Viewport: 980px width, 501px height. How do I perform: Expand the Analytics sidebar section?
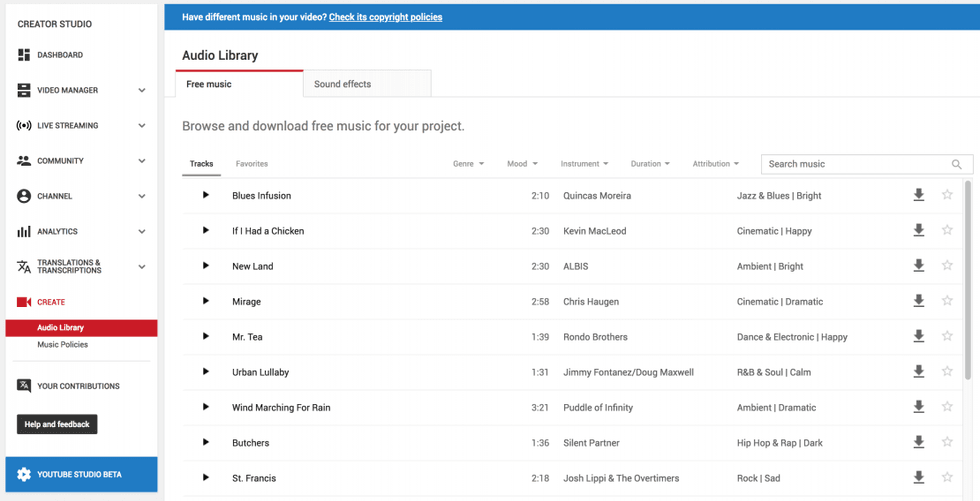(142, 231)
